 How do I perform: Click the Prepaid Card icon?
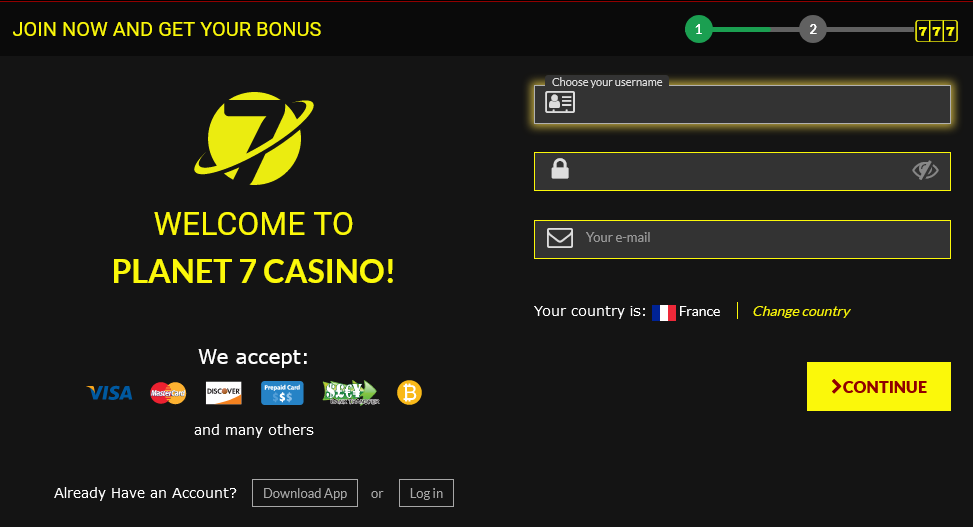tap(282, 393)
